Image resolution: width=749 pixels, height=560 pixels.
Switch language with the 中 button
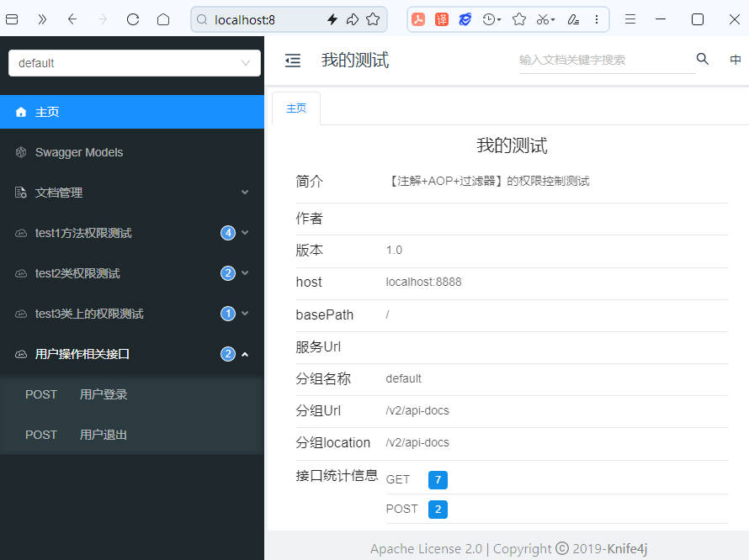tap(736, 60)
